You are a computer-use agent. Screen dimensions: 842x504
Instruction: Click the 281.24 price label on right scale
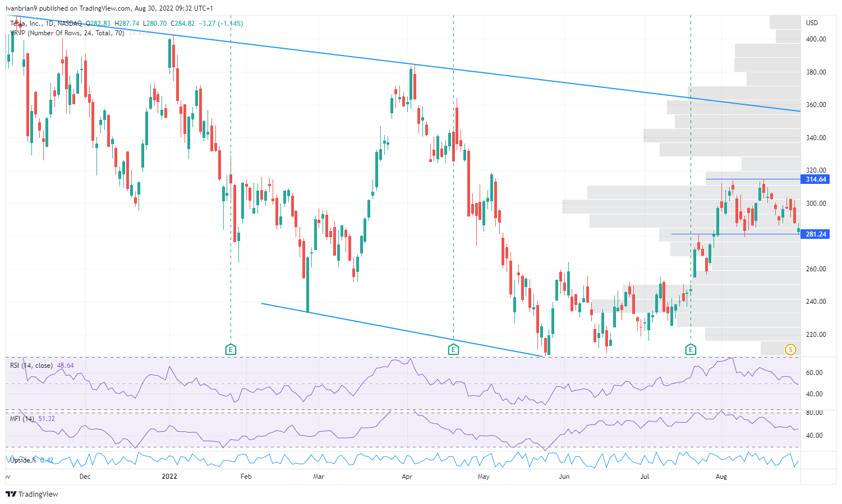(x=814, y=234)
